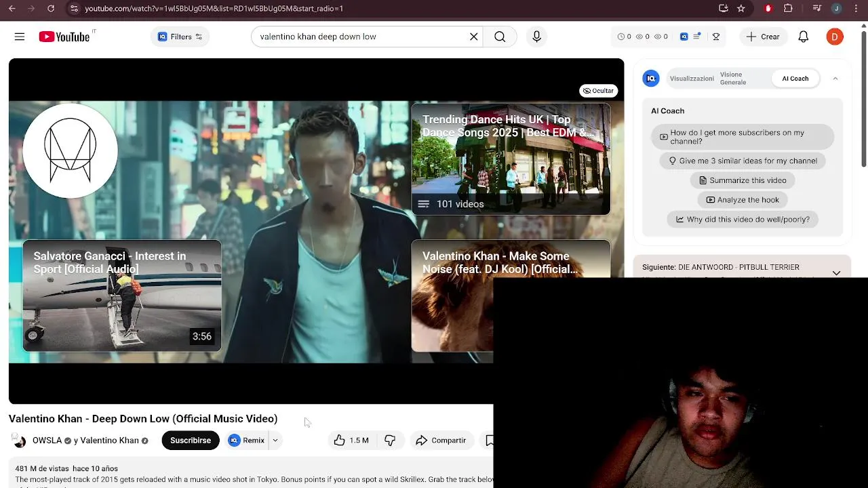Image resolution: width=868 pixels, height=488 pixels.
Task: Switch to the Visualizzazioni tab
Action: 692,79
